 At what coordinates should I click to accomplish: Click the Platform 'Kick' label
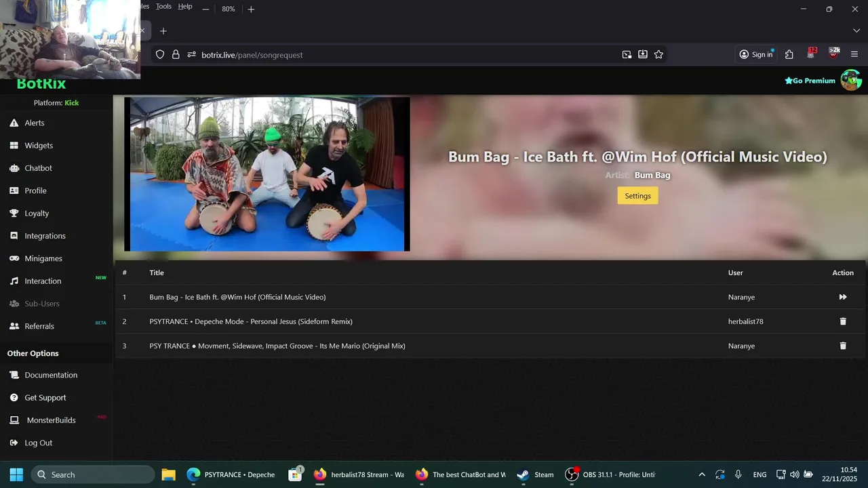71,103
